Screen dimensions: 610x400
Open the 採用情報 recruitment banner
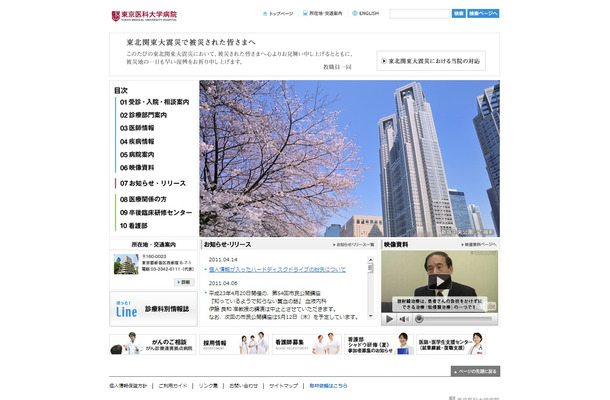[234, 344]
